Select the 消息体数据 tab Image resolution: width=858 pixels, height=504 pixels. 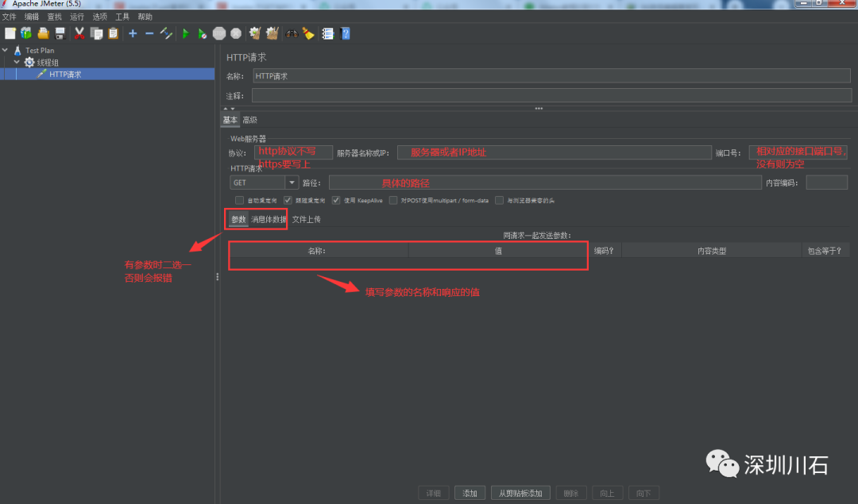(269, 219)
